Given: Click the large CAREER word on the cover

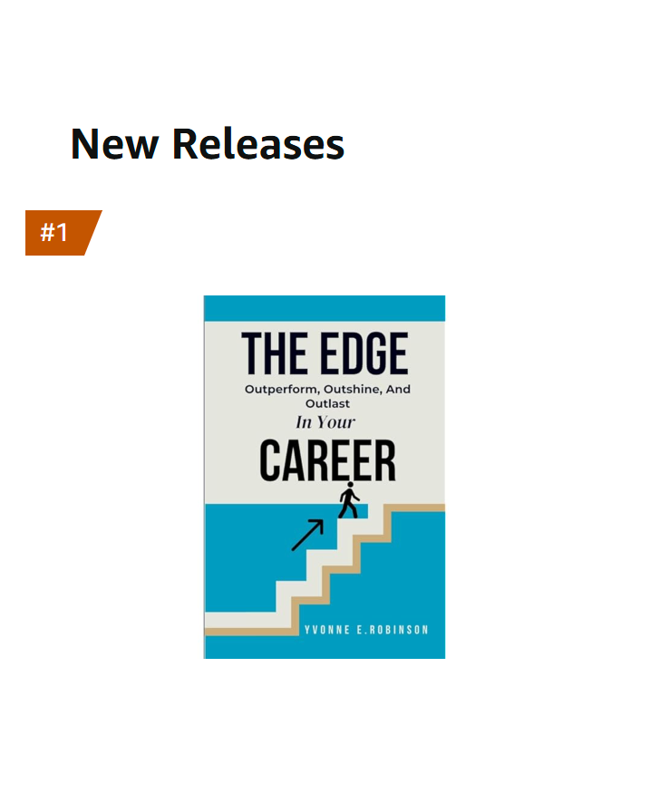Looking at the screenshot, I should pyautogui.click(x=328, y=460).
